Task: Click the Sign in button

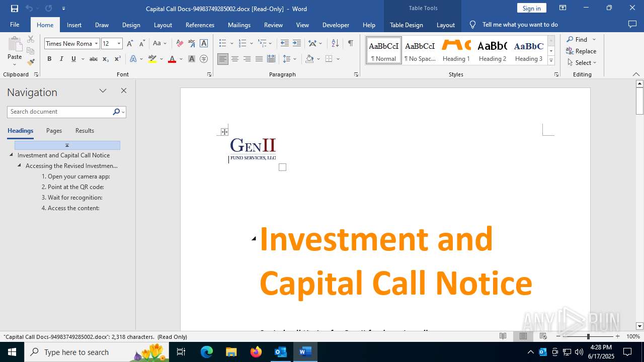Action: point(531,8)
